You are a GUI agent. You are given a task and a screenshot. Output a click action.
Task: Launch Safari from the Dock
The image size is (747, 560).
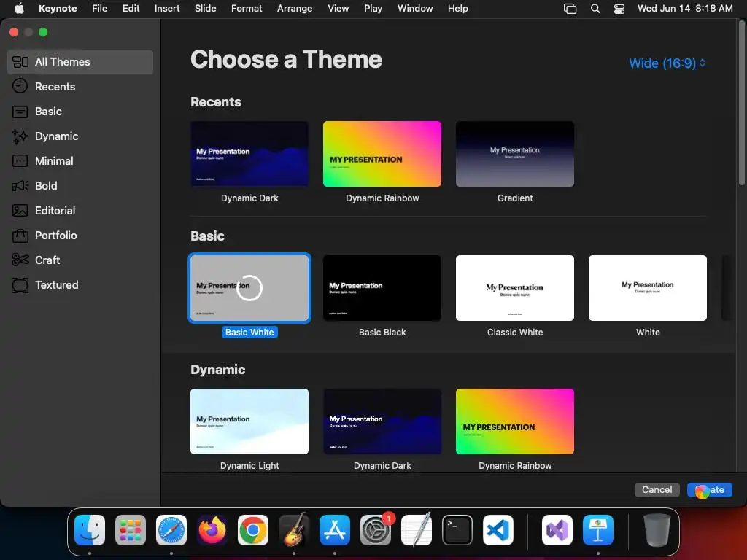point(171,530)
